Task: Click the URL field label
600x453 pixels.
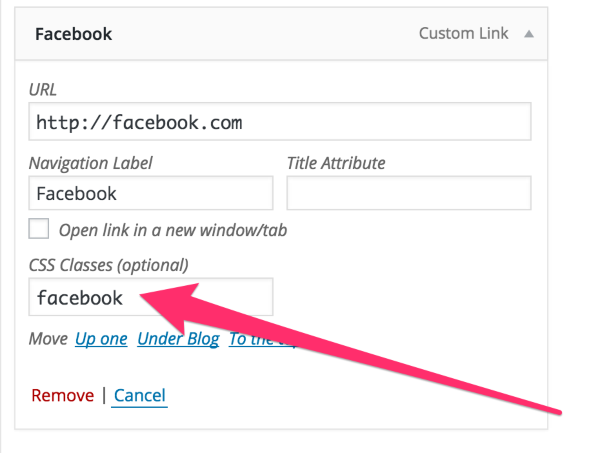Action: [43, 88]
